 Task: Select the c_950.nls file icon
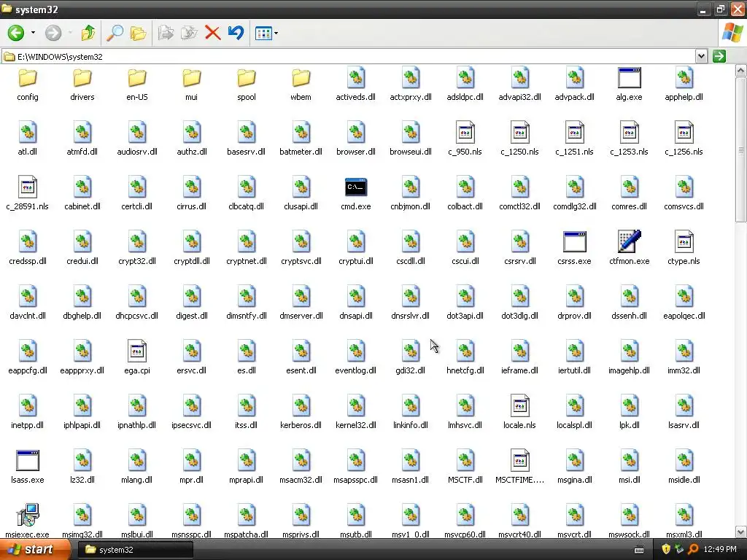465,133
